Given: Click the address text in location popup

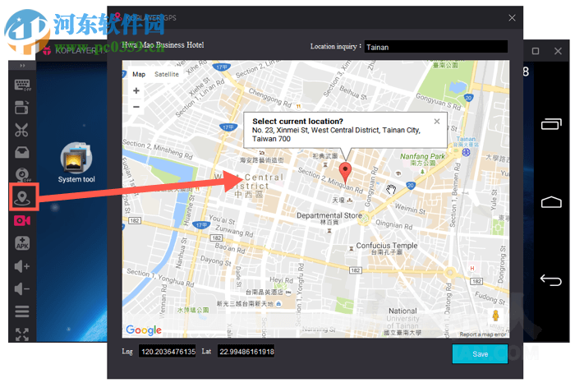Looking at the screenshot, I should 336,134.
